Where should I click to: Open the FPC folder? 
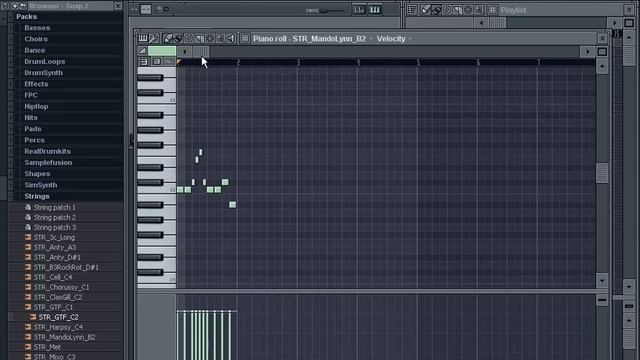[31, 95]
